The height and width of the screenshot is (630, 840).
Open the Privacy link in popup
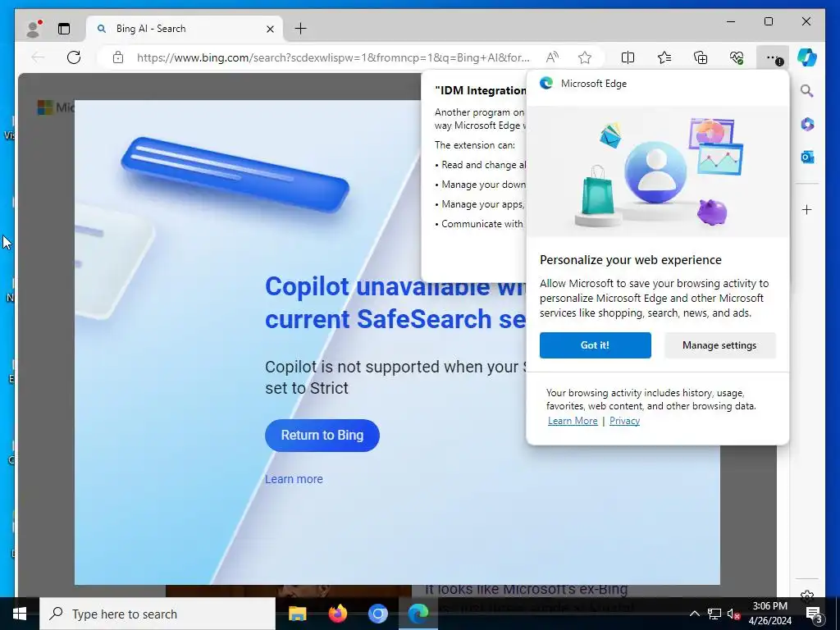(624, 421)
